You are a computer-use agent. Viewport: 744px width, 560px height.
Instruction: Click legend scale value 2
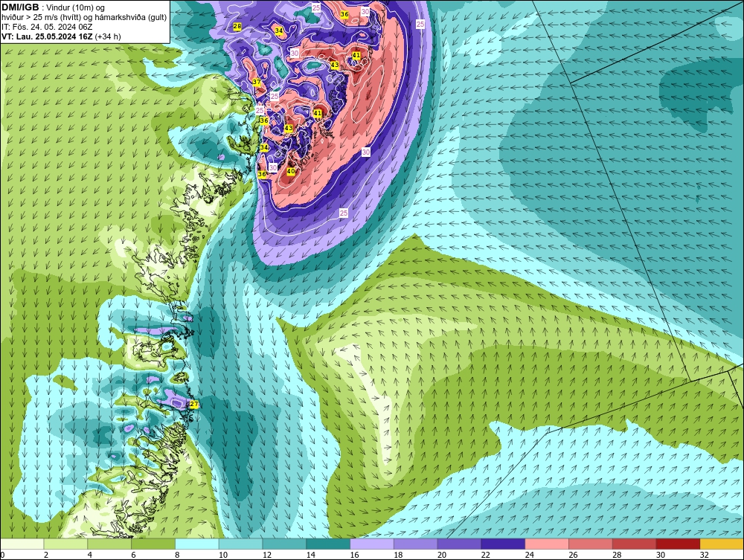tap(46, 555)
